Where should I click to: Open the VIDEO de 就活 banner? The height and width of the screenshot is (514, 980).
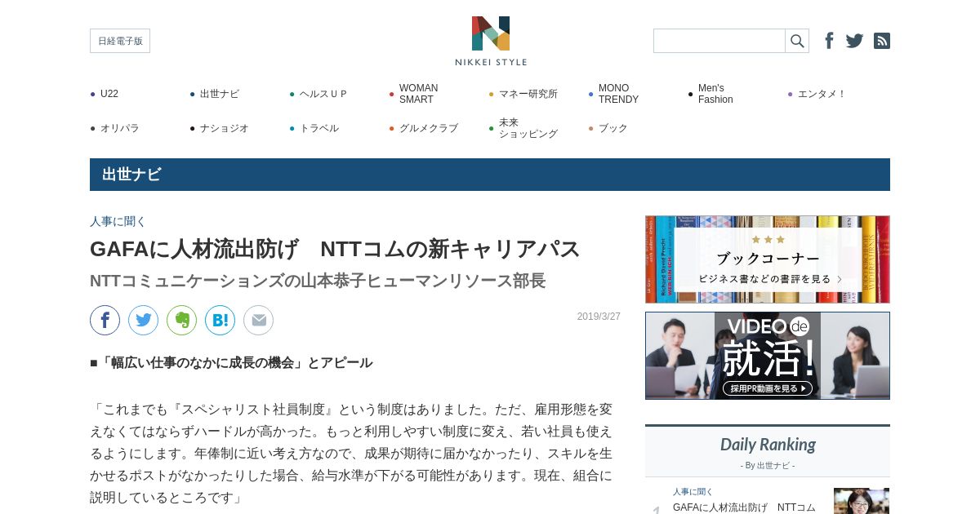coord(768,356)
